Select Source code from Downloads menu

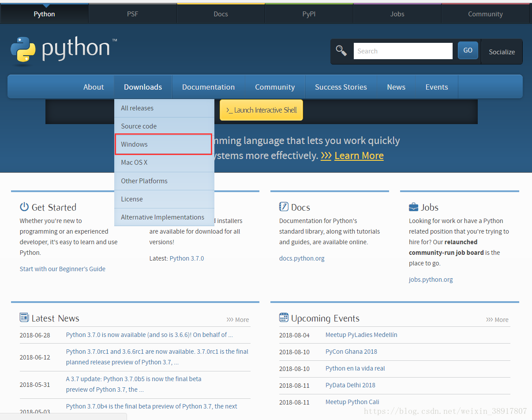point(164,126)
